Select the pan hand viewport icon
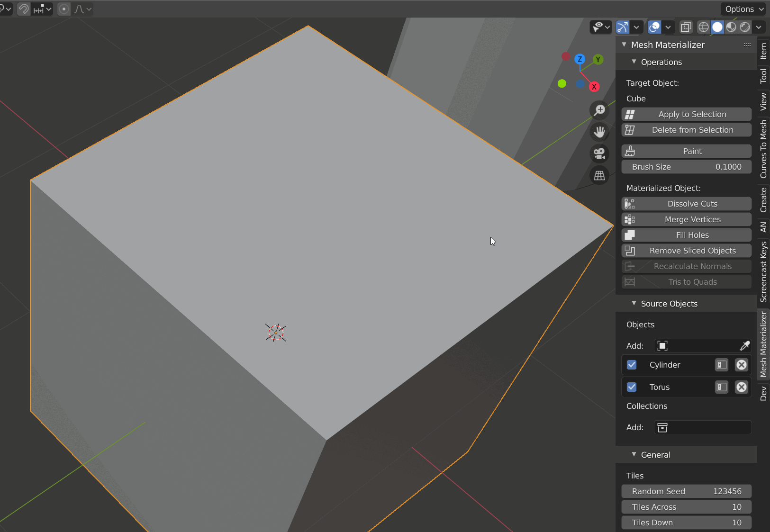The image size is (770, 532). [x=599, y=132]
